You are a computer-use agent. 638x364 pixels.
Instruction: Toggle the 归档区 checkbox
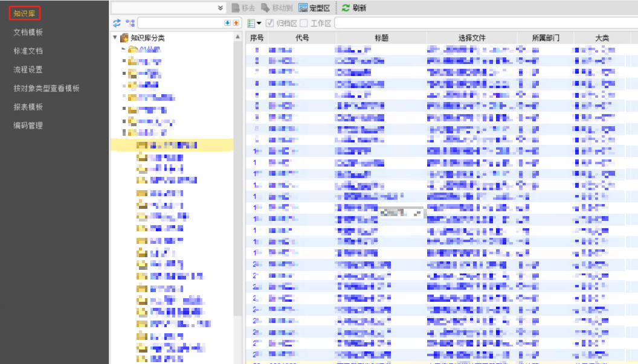click(269, 23)
